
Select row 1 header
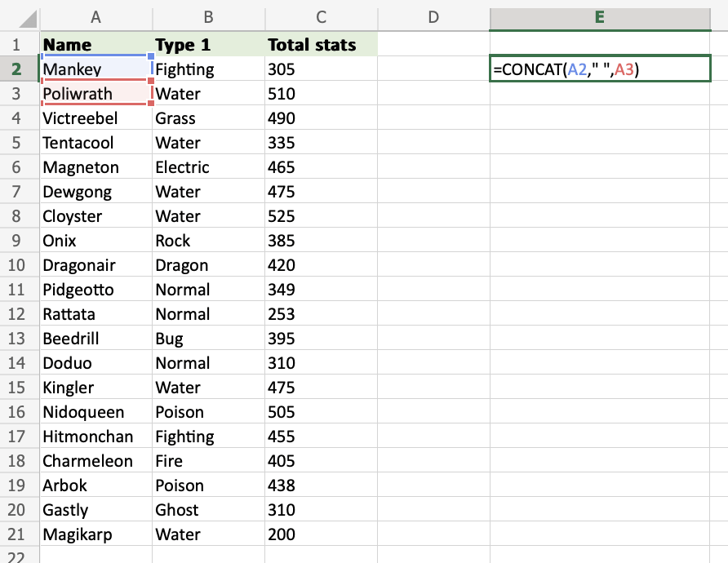click(16, 45)
